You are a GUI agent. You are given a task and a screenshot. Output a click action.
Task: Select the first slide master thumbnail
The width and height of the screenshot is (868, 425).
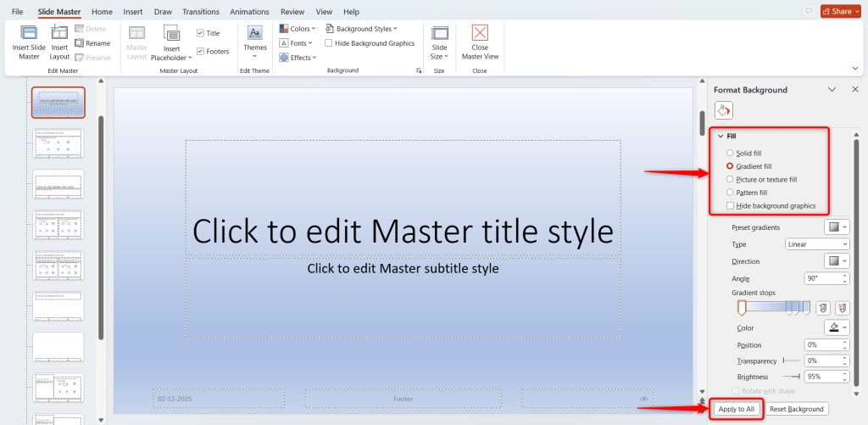(58, 103)
